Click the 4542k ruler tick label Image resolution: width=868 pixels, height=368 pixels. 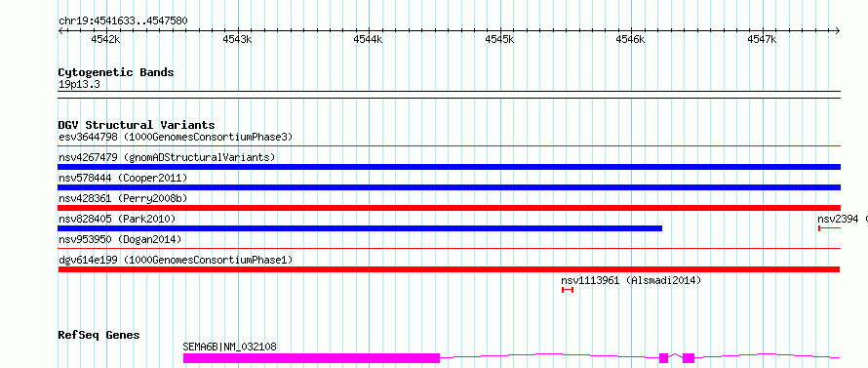point(105,39)
